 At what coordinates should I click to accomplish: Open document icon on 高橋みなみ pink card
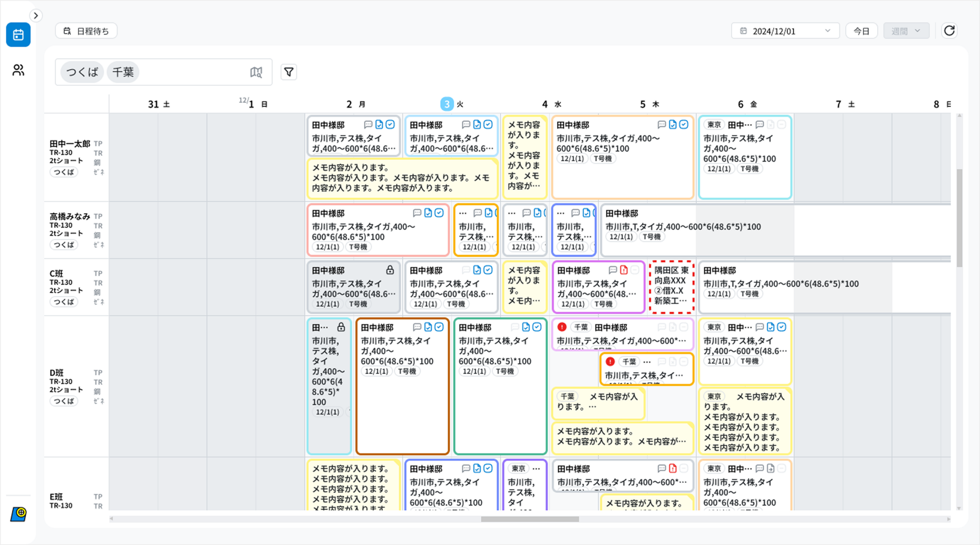tap(428, 213)
